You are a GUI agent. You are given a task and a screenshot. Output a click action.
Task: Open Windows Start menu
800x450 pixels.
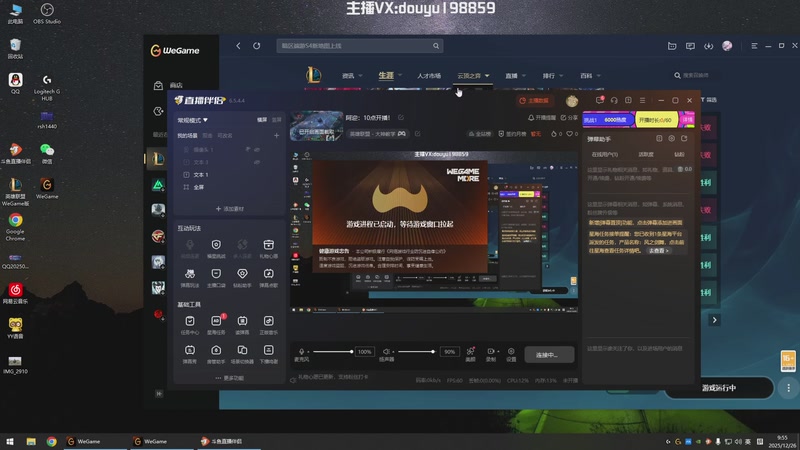[10, 442]
